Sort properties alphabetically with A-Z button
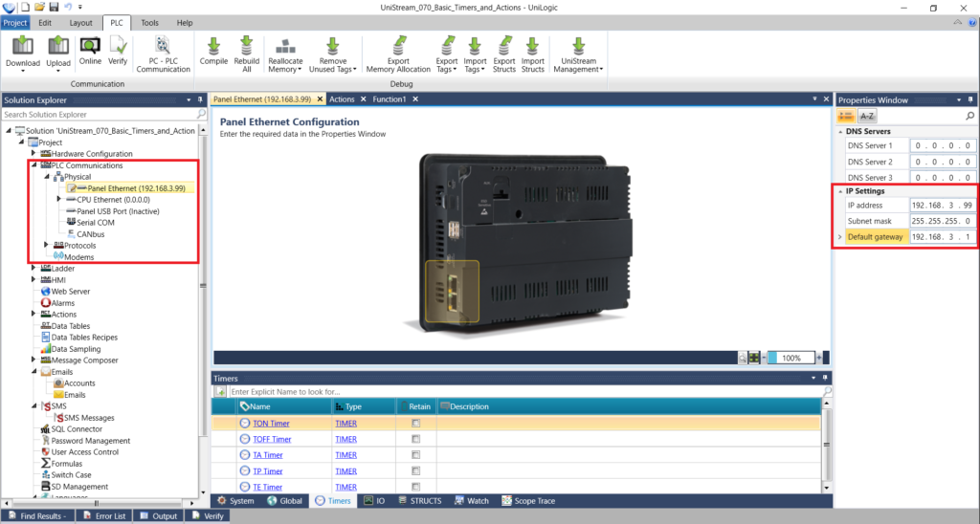This screenshot has width=980, height=524. coord(867,116)
